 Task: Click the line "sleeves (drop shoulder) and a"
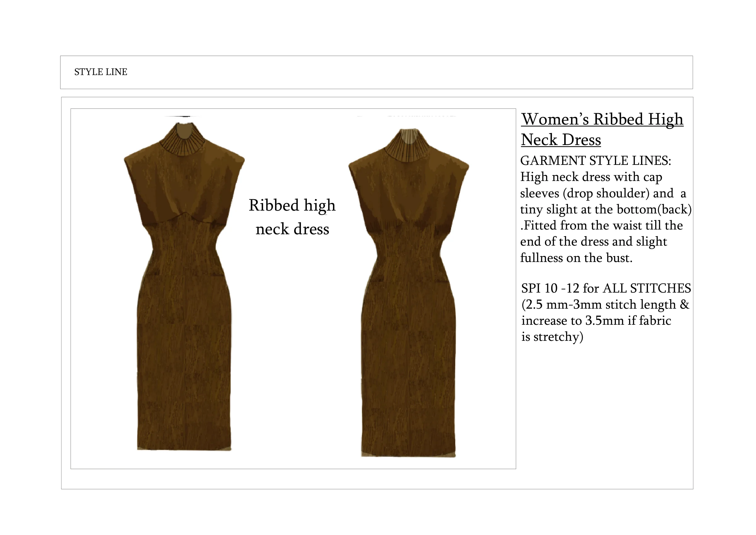pos(603,193)
